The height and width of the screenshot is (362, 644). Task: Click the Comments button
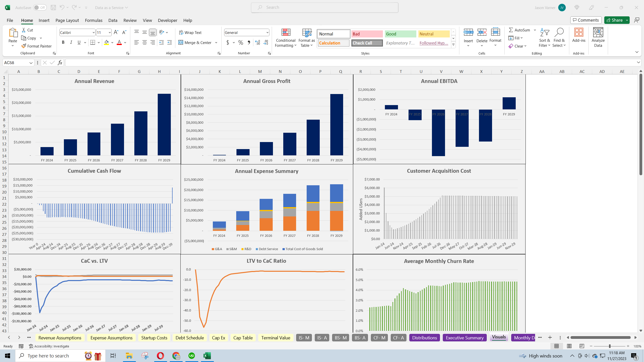[x=586, y=20]
